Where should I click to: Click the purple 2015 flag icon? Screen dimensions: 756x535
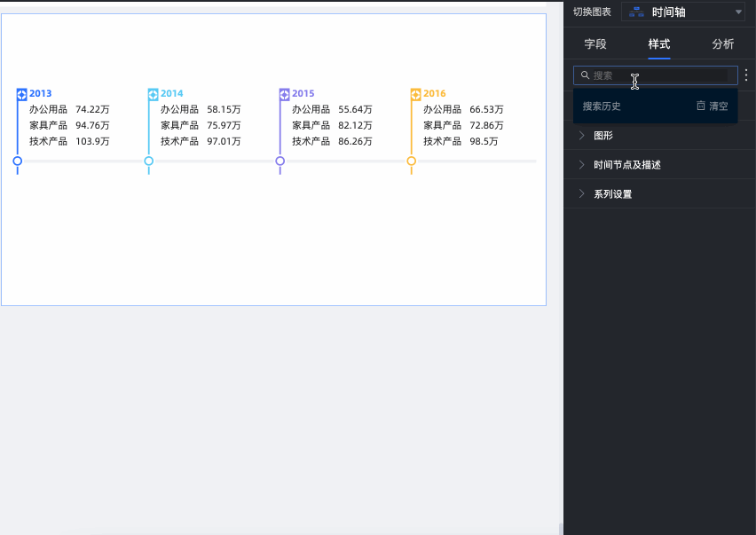pos(284,94)
